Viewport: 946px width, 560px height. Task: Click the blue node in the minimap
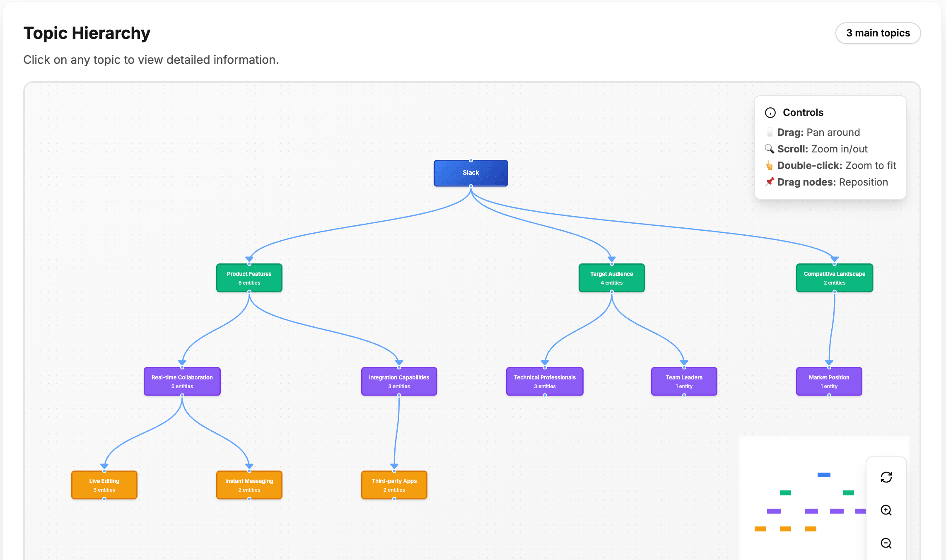pos(823,475)
